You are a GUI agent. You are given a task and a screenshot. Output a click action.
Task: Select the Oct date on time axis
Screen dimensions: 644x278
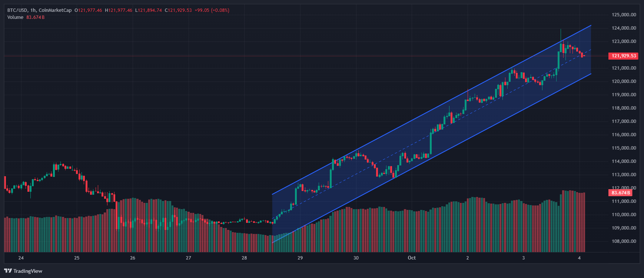412,258
